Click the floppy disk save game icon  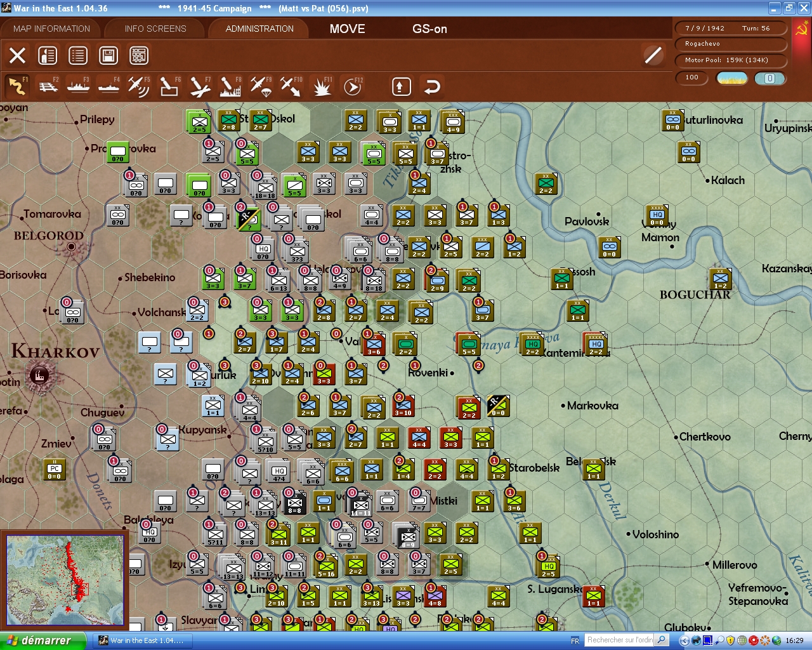pyautogui.click(x=108, y=55)
